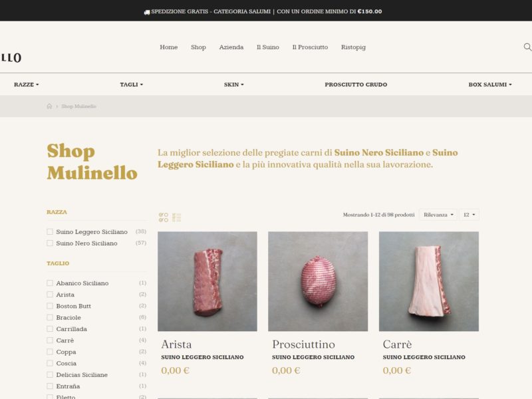Switch to list view layout icon

pyautogui.click(x=177, y=217)
